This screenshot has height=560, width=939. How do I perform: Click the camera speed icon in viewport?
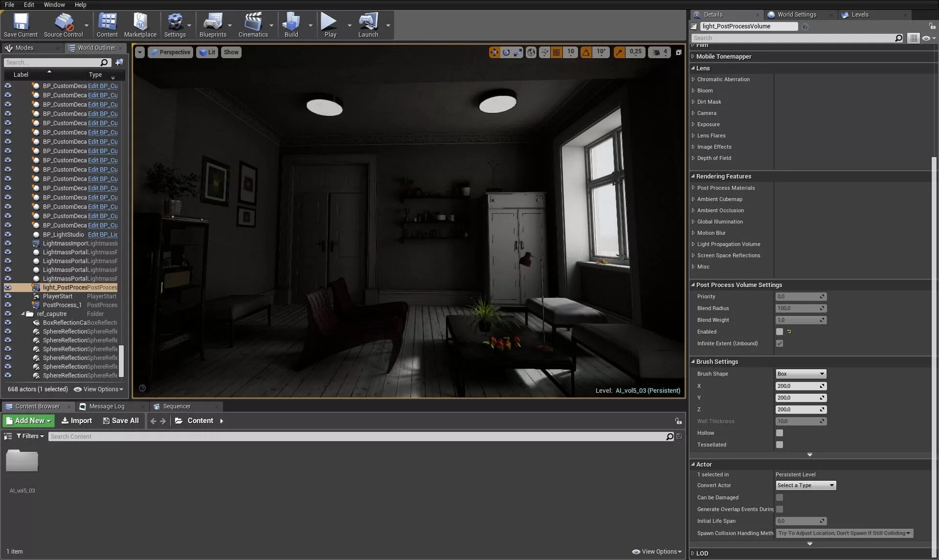tap(656, 52)
